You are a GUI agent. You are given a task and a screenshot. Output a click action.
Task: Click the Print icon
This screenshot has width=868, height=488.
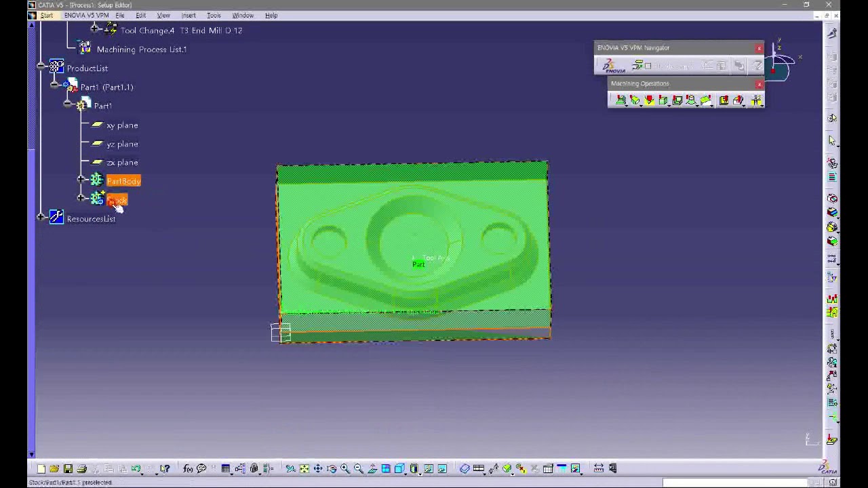pyautogui.click(x=82, y=468)
